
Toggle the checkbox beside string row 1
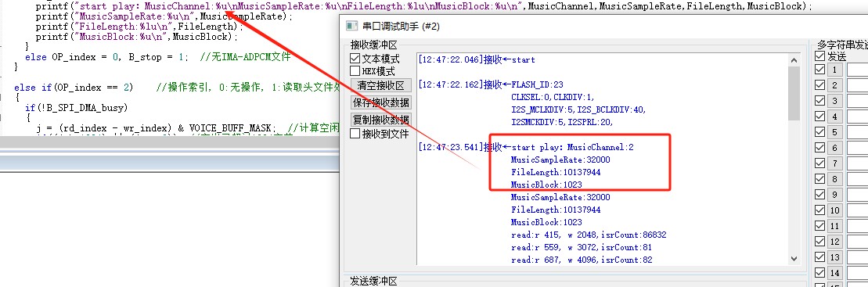click(x=819, y=70)
